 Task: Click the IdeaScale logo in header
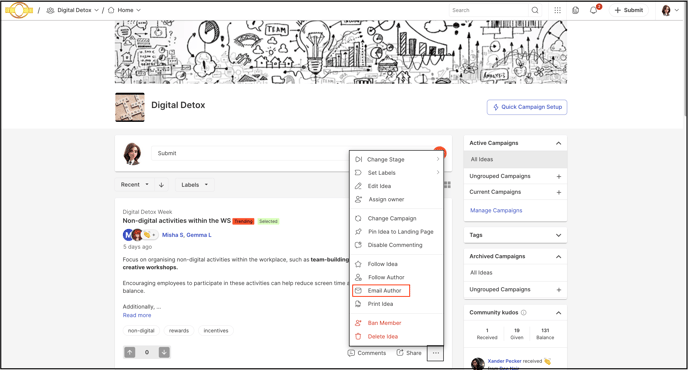click(x=19, y=10)
